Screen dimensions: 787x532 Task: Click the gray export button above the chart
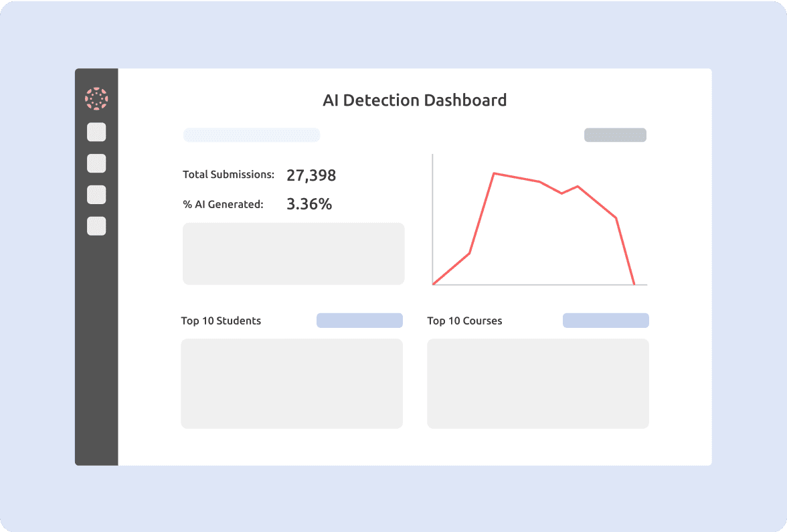pos(614,135)
